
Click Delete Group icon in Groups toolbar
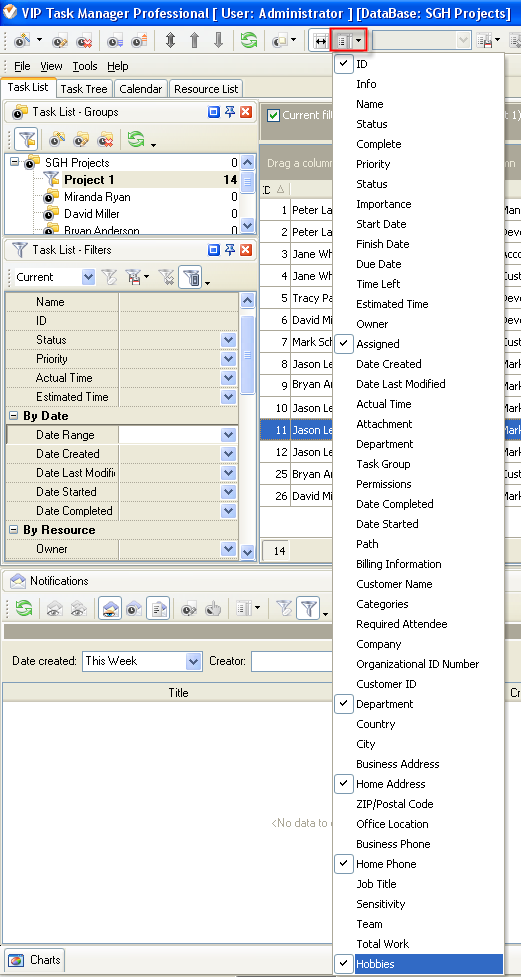[x=105, y=138]
